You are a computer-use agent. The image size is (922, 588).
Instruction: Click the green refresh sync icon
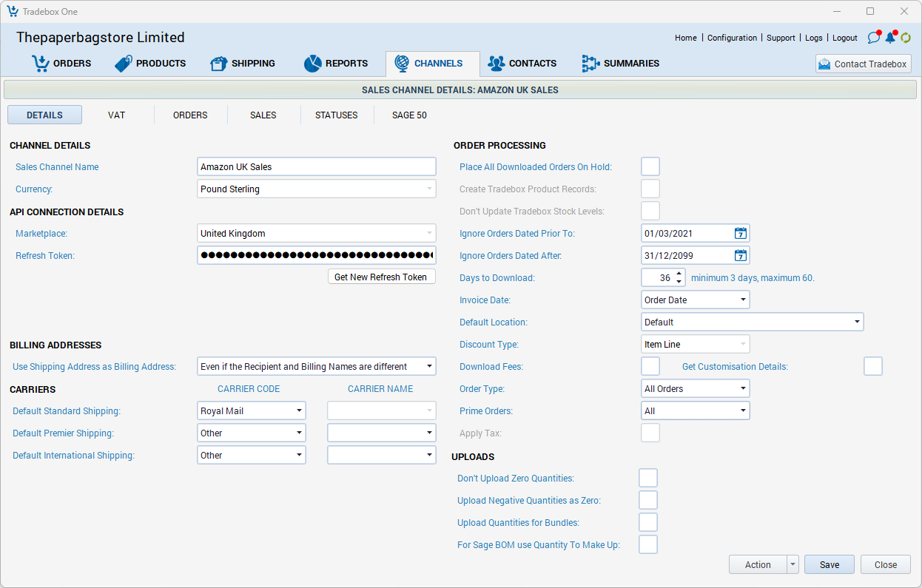click(x=906, y=38)
